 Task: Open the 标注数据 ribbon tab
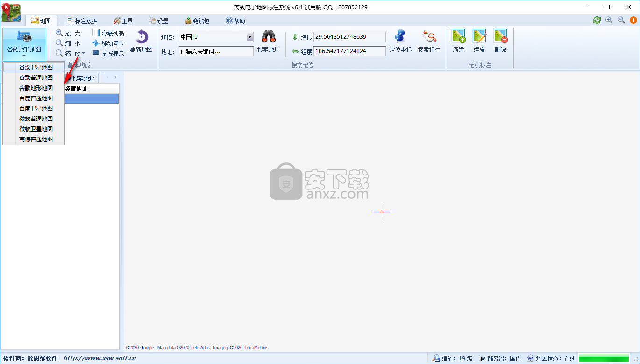pyautogui.click(x=82, y=21)
